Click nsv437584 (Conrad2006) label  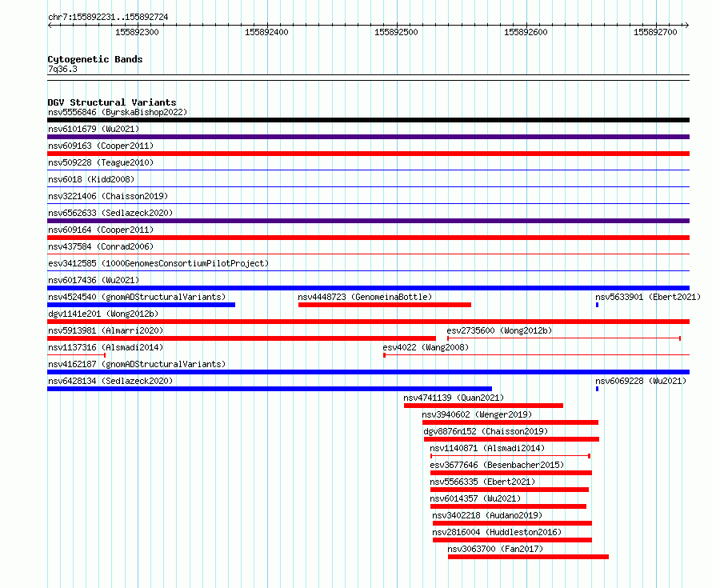pos(101,246)
